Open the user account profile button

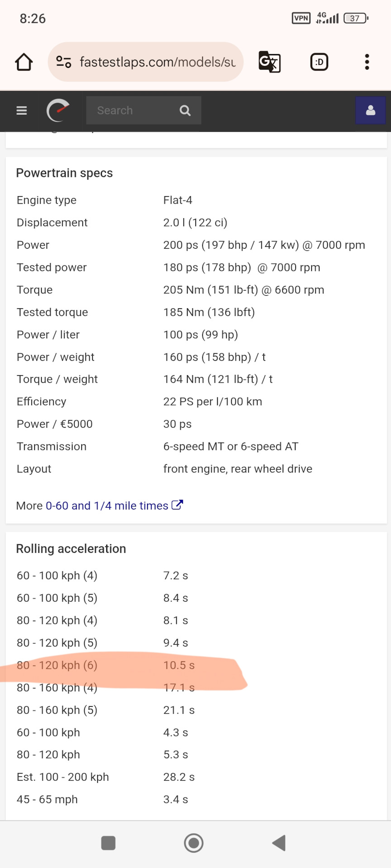tap(370, 110)
